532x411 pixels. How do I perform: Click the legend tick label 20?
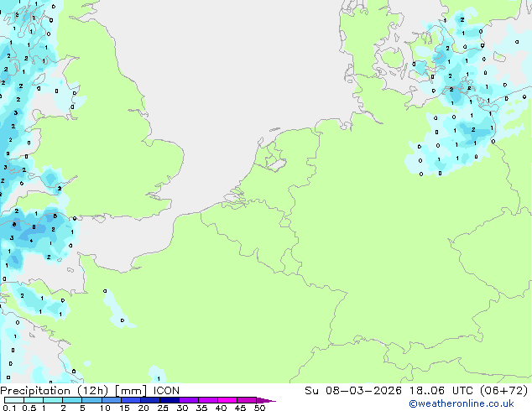(143, 408)
